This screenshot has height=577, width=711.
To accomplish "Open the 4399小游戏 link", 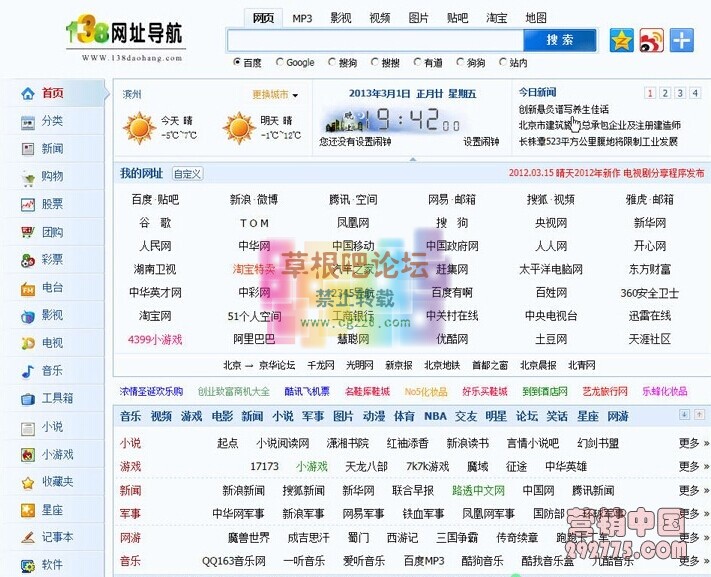I will click(155, 339).
